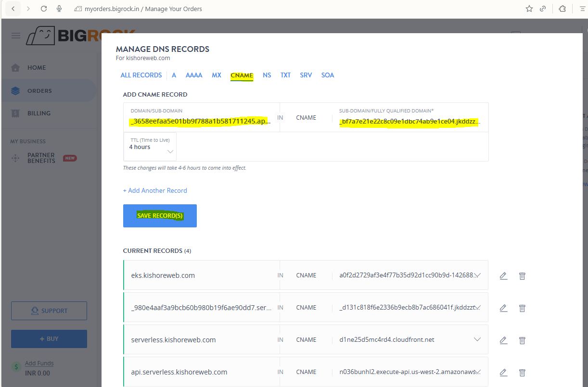This screenshot has width=588, height=387.
Task: Click the browser reload icon
Action: tap(44, 9)
